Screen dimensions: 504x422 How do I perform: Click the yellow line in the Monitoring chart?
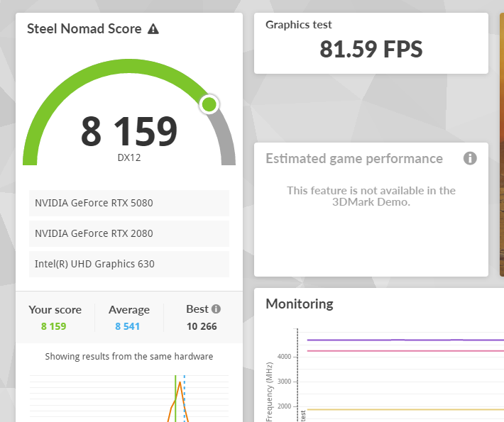click(x=405, y=409)
